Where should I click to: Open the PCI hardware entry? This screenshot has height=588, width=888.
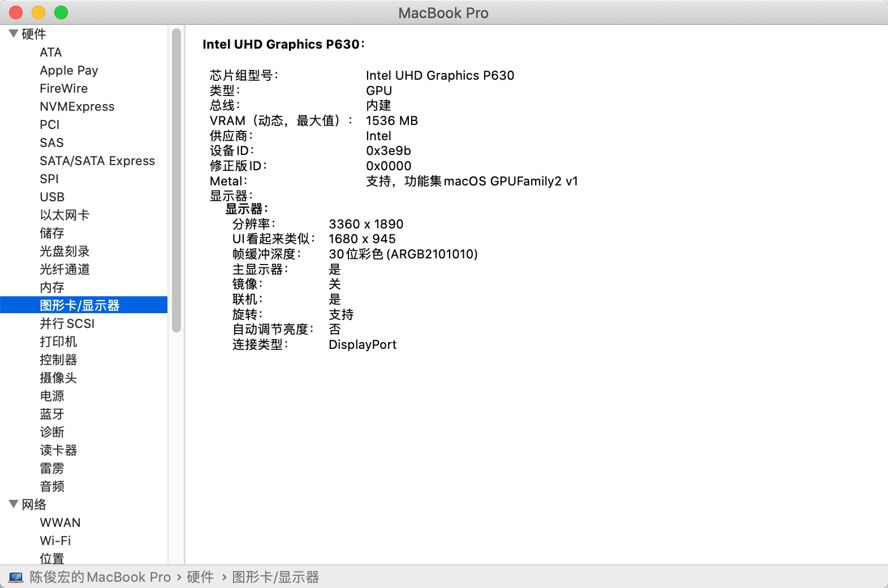pyautogui.click(x=50, y=125)
